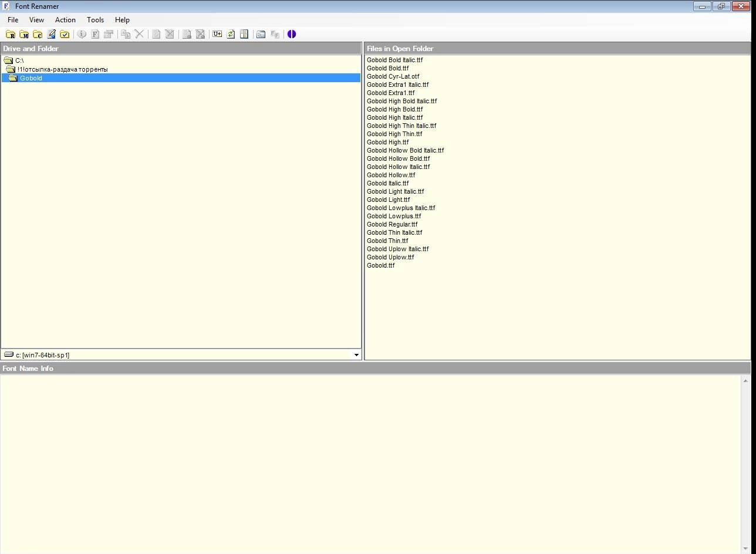Click the grayed small FF font icon
Image resolution: width=756 pixels, height=554 pixels.
pyautogui.click(x=275, y=34)
